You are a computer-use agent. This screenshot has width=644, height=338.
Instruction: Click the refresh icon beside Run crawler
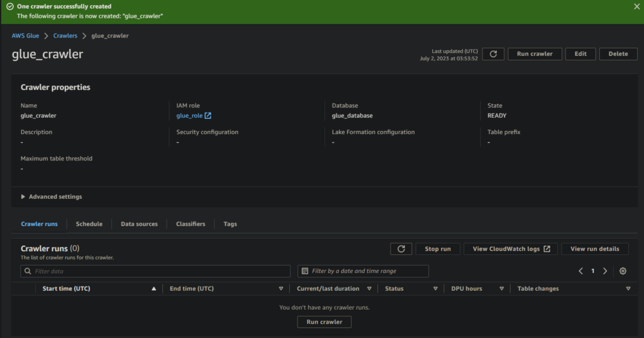(x=493, y=54)
